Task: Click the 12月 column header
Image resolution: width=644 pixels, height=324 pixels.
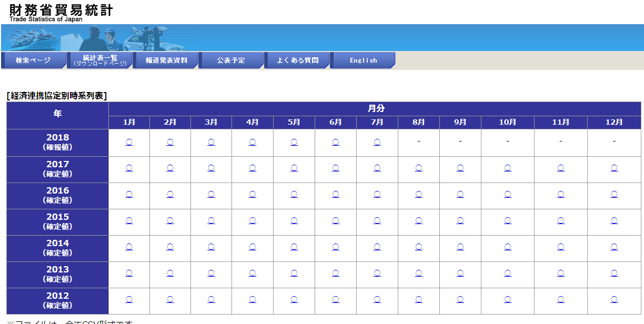Action: pos(614,123)
